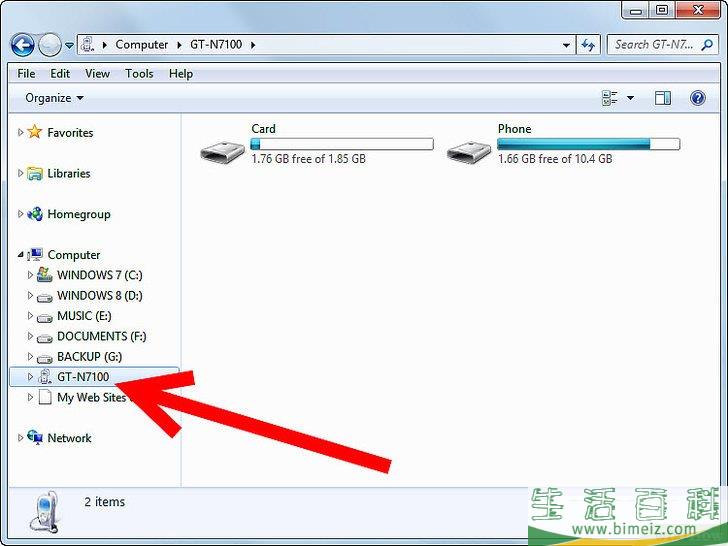The height and width of the screenshot is (546, 728).
Task: Open the view options dropdown arrow
Action: pos(630,98)
